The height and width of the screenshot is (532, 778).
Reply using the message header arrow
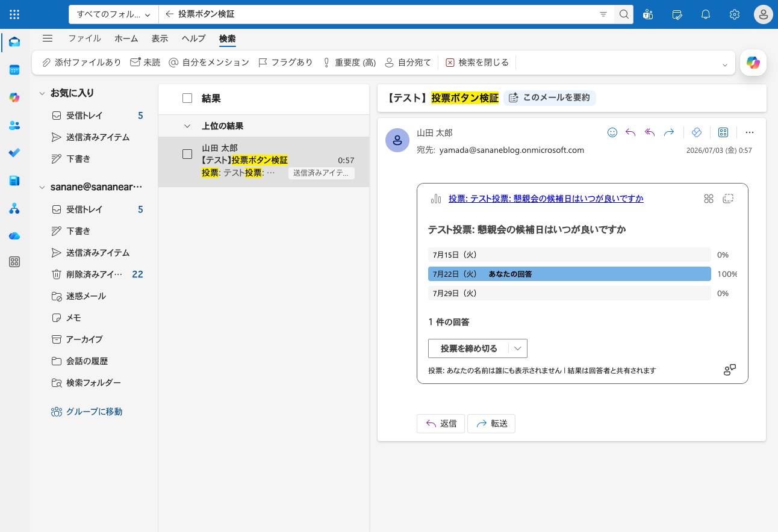click(630, 132)
